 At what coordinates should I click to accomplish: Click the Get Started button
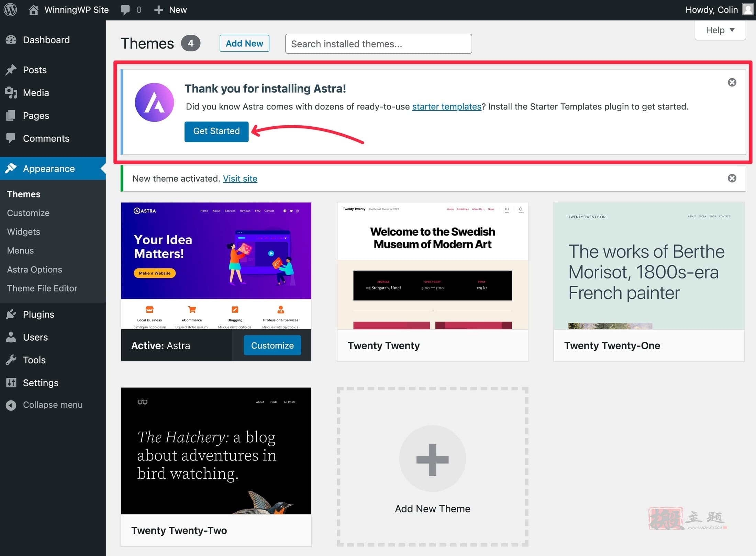[x=216, y=131]
